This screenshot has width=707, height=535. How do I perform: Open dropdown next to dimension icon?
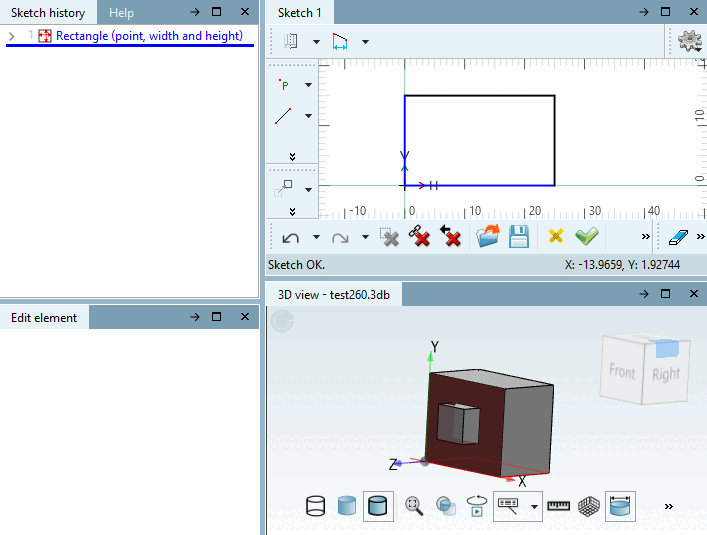click(x=365, y=42)
